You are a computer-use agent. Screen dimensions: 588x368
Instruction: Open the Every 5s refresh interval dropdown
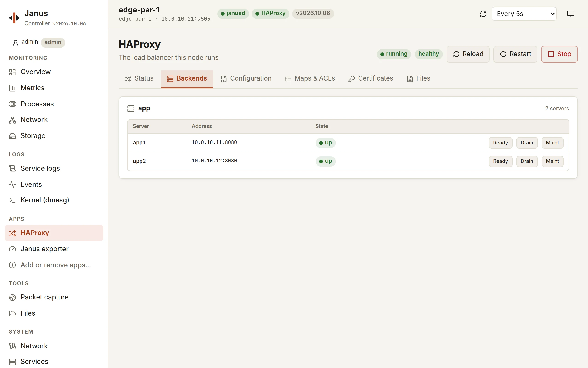524,14
